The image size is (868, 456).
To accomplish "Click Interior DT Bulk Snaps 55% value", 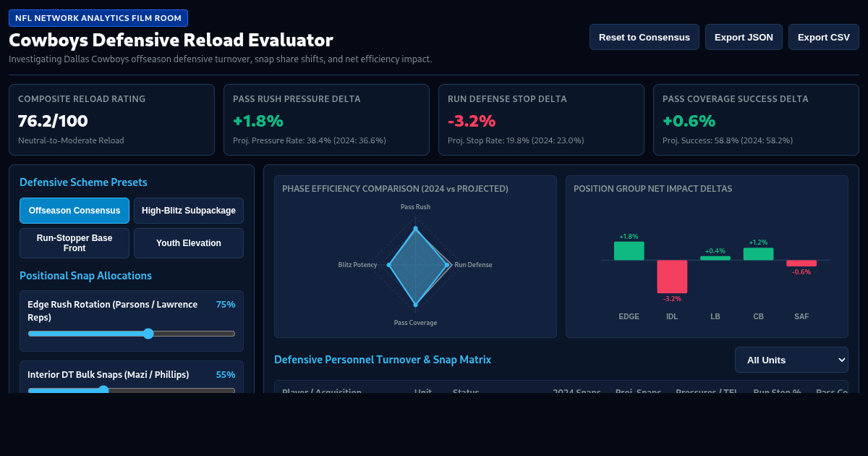I will (x=226, y=375).
